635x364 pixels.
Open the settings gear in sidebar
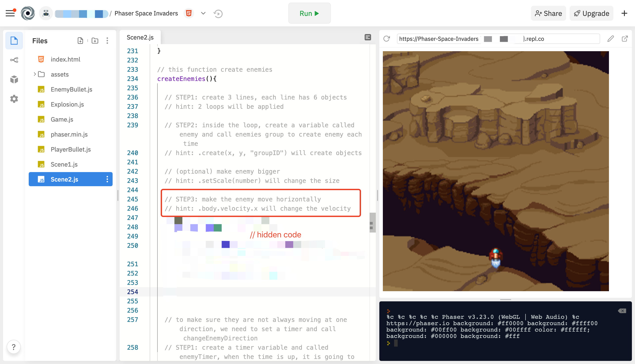point(14,99)
